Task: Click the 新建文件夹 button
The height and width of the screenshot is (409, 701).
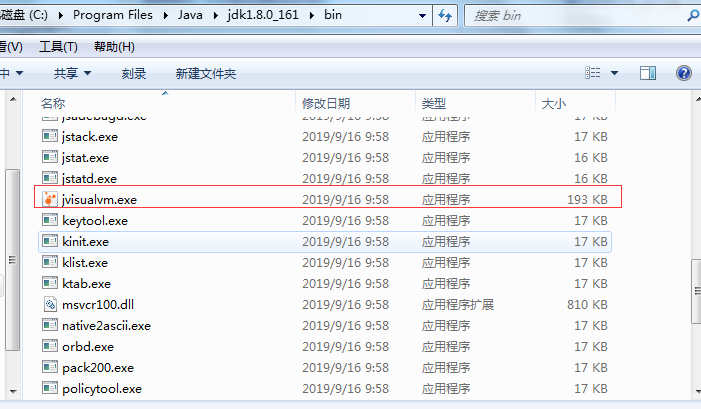Action: click(206, 73)
